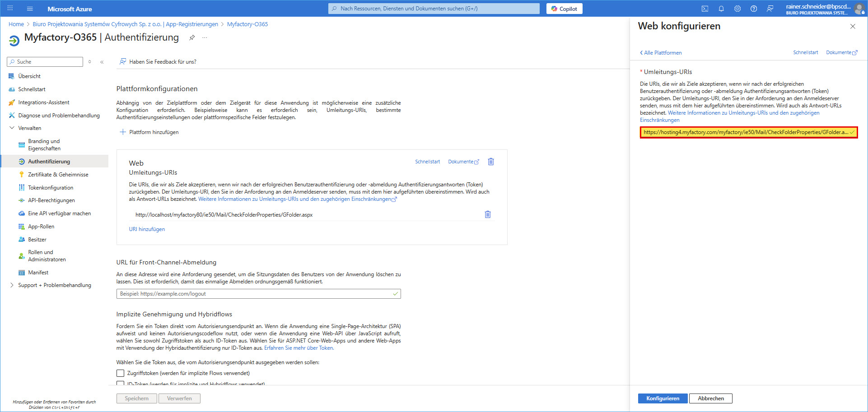Click the Microsoft Azure logo text
The width and height of the screenshot is (868, 412).
[x=70, y=9]
